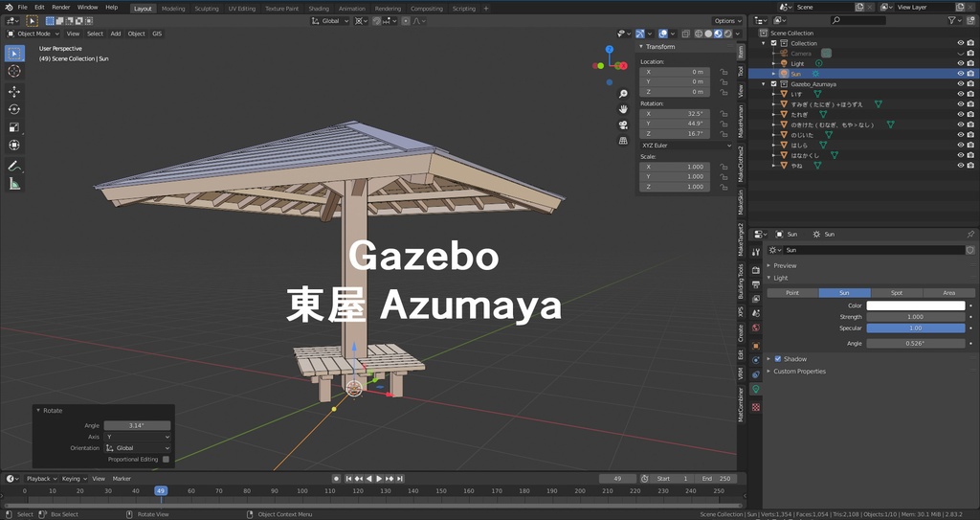Play the animation forward
The image size is (980, 520).
[x=379, y=479]
